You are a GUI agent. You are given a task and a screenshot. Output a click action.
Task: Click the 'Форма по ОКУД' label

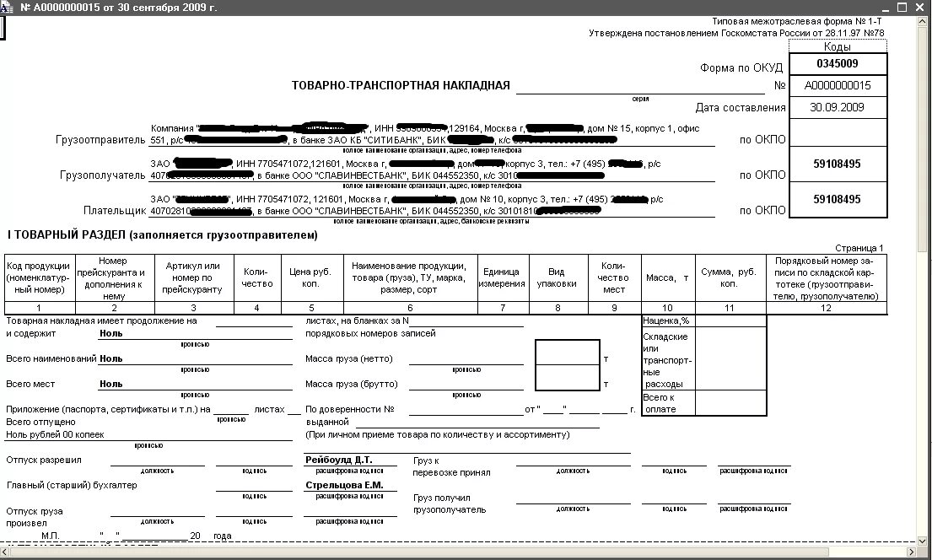coord(741,67)
